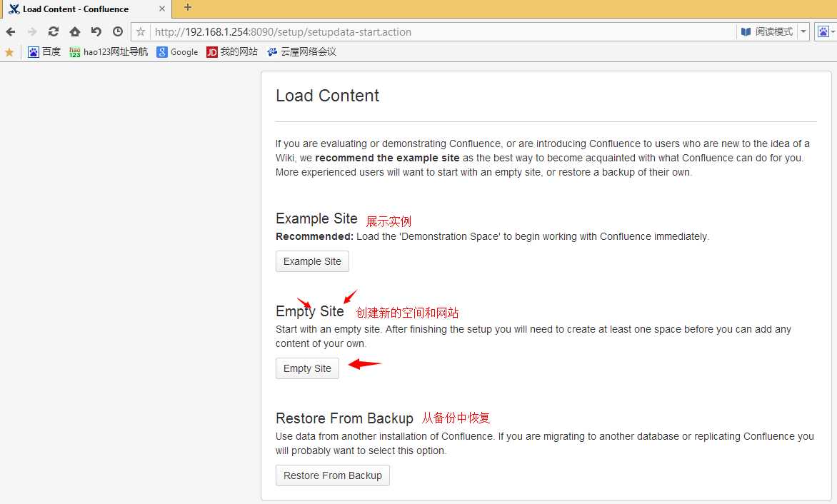
Task: Click the Restore From Backup button
Action: pos(333,475)
